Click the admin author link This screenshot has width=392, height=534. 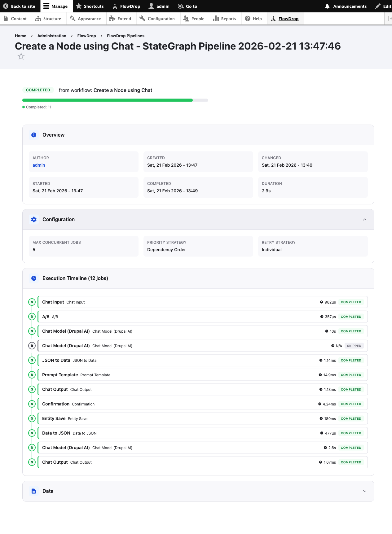tap(39, 165)
